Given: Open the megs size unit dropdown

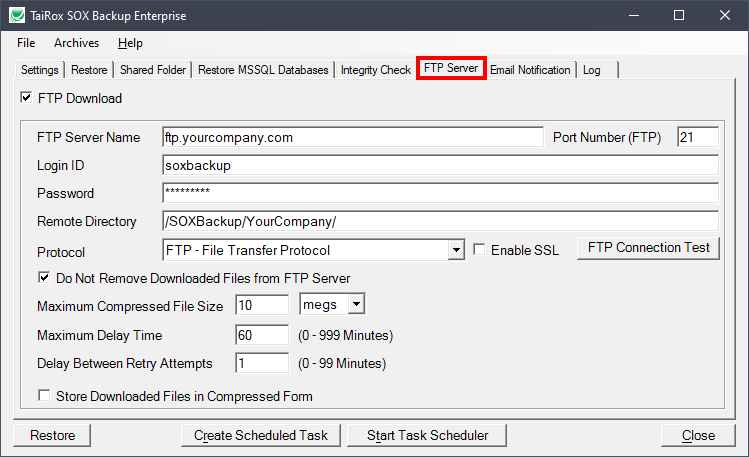Looking at the screenshot, I should coord(356,304).
